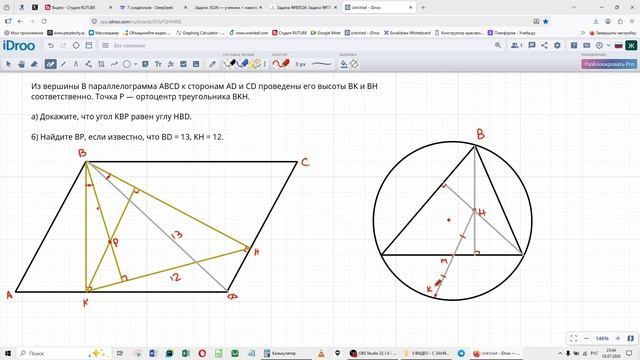
Task: Choose the black marker preset
Action: pos(230,64)
